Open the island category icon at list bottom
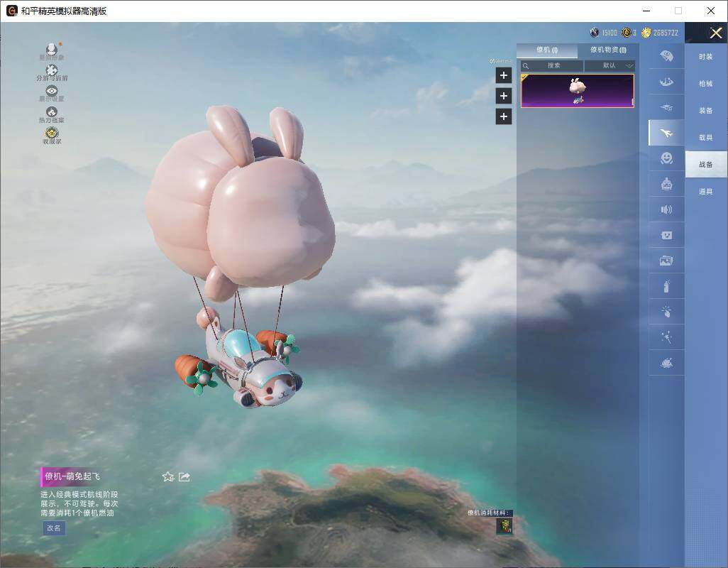 (666, 362)
